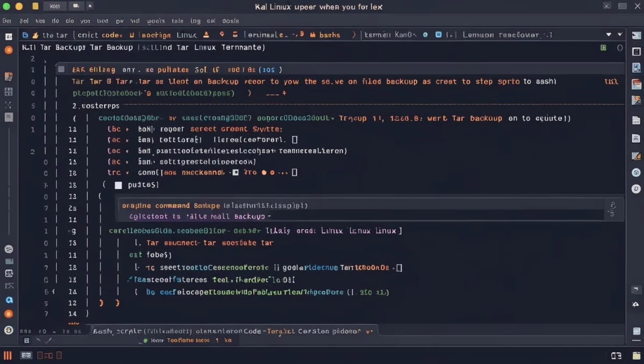Expand the breadcrumb chevron after bash
644x364 pixels.
[x=353, y=34]
